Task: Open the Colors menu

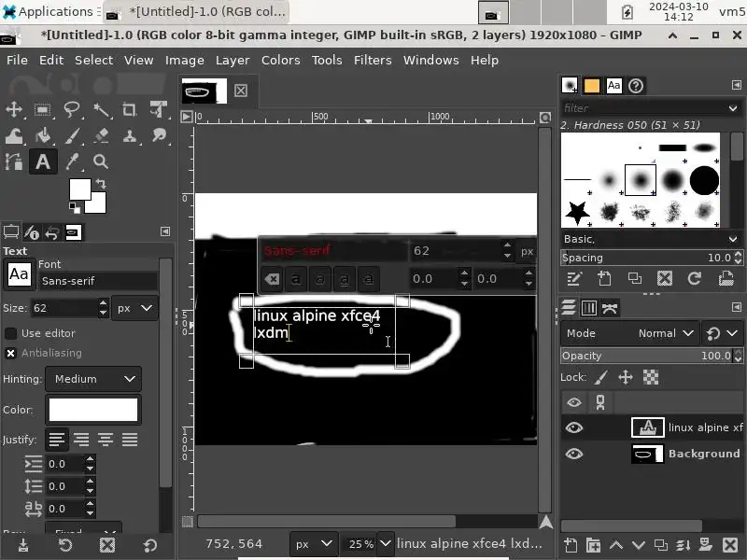Action: point(281,60)
